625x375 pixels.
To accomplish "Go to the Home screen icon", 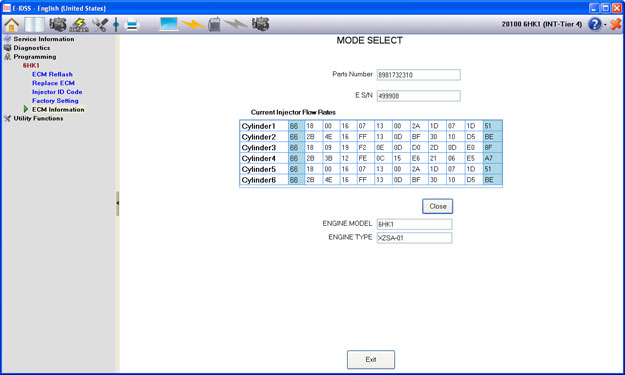I will click(11, 25).
